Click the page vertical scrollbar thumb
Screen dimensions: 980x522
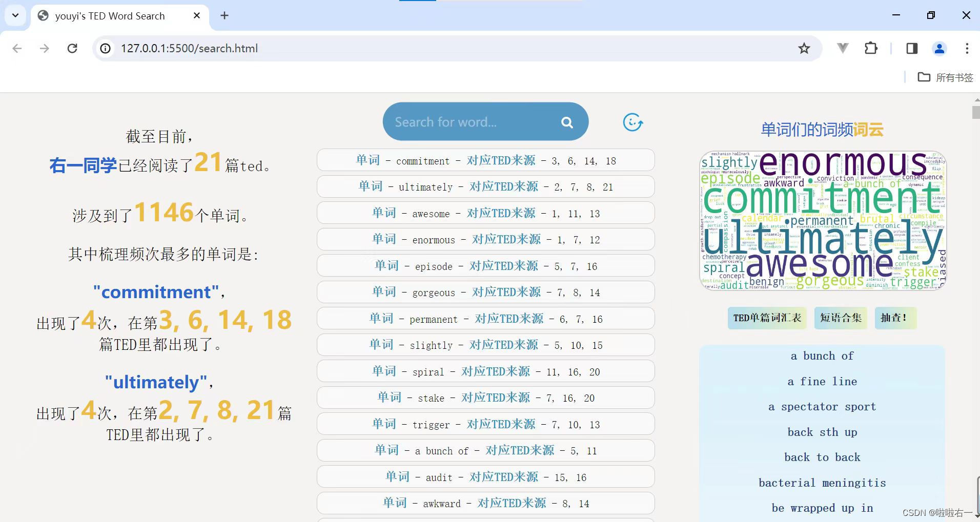click(x=975, y=112)
